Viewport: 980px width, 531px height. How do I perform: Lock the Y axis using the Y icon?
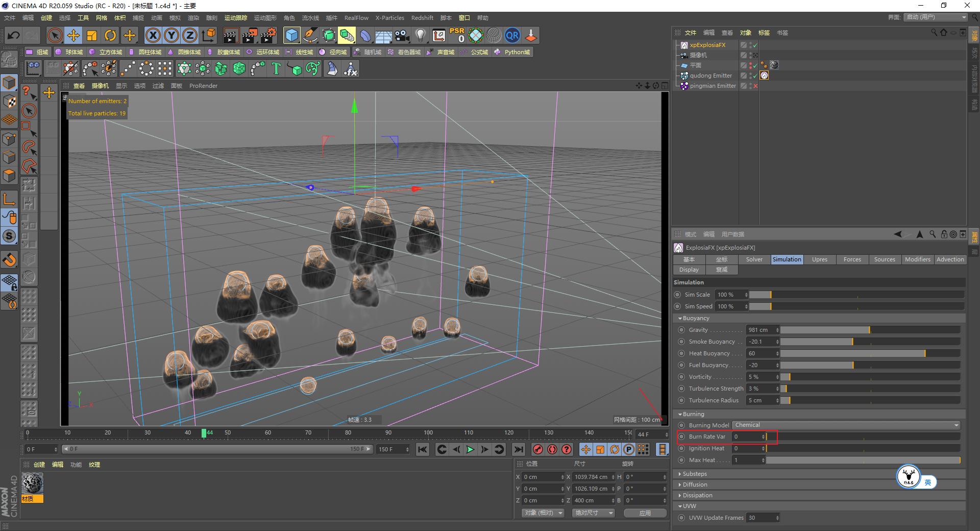tap(171, 36)
